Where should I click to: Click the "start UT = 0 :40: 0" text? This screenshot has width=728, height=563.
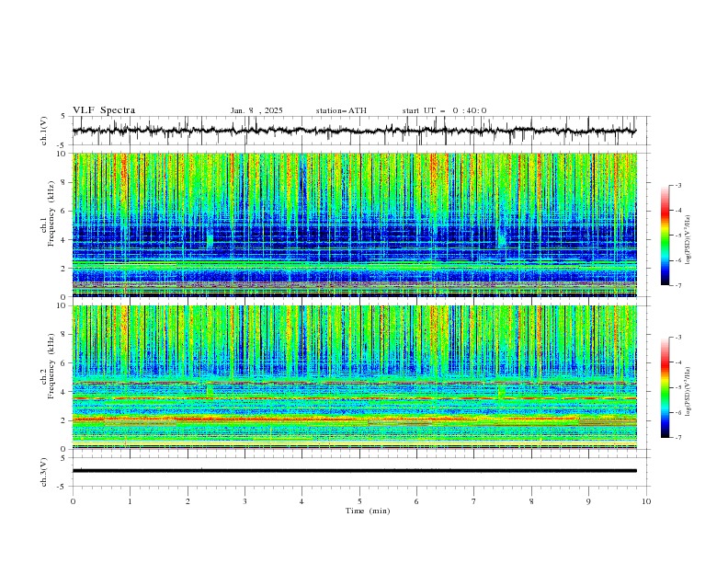point(444,110)
